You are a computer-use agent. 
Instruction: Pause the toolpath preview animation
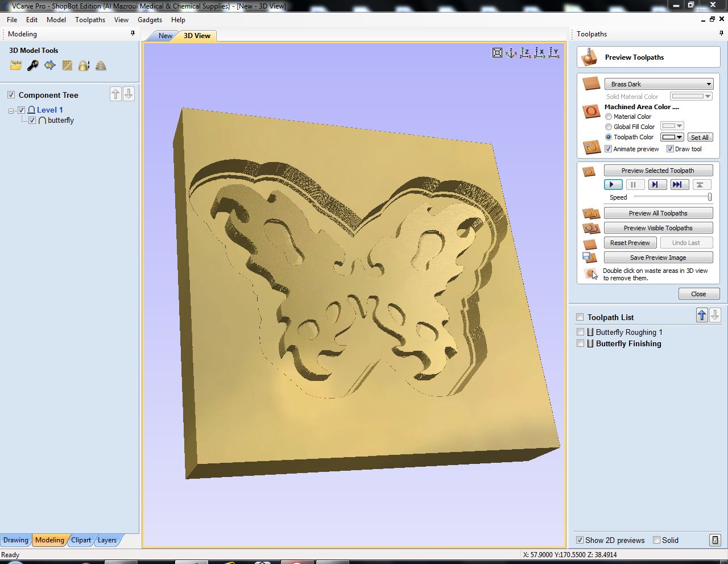(x=635, y=184)
